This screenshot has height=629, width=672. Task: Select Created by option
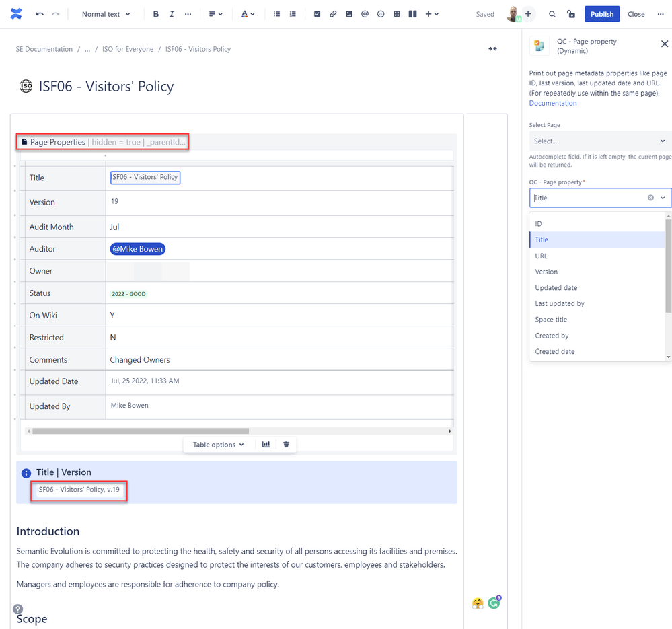[x=597, y=336]
